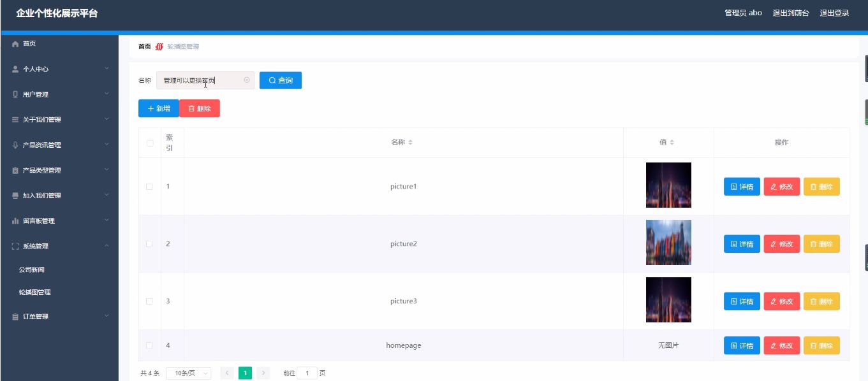Open 公司新闻 submenu item
Screen dimensions: 868x381
[x=32, y=270]
